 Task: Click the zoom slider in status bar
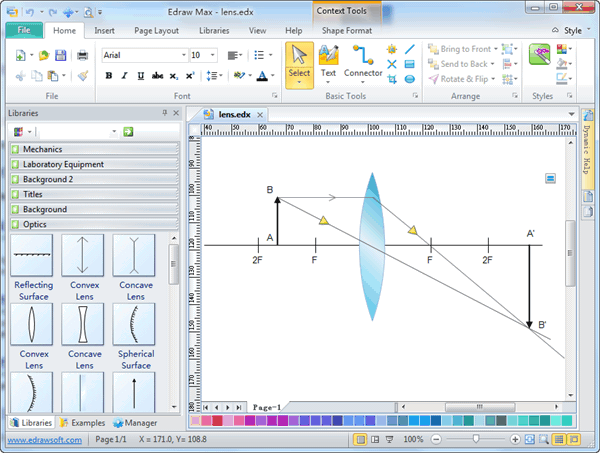(475, 439)
